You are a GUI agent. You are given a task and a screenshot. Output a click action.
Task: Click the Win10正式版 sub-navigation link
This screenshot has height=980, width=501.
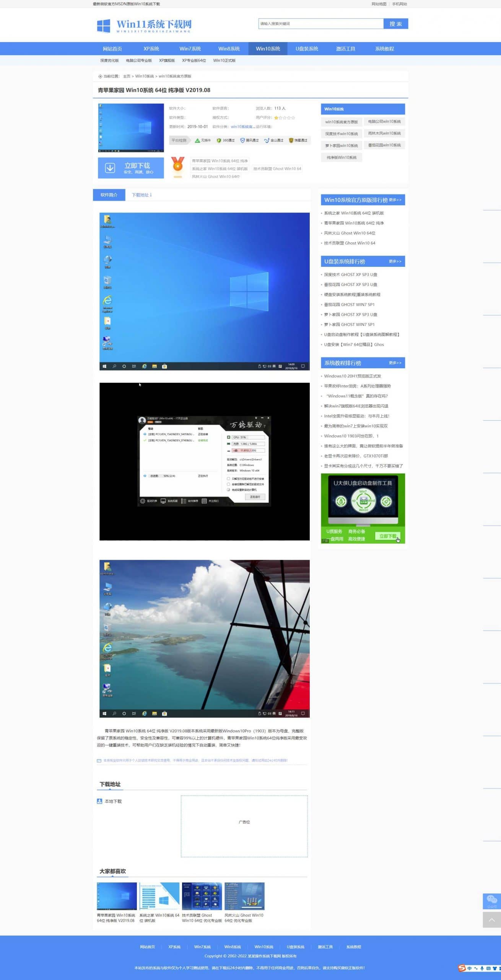(224, 60)
